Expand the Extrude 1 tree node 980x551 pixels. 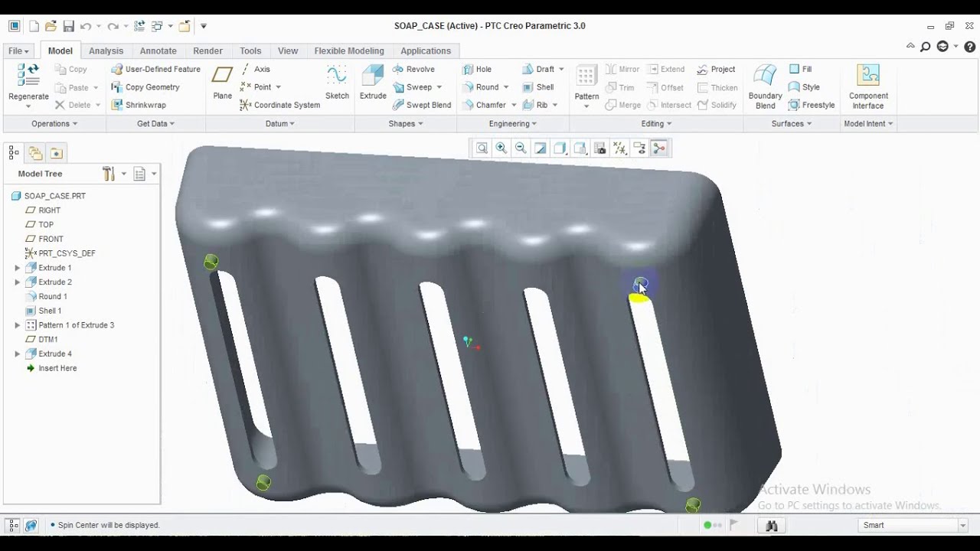pos(18,268)
